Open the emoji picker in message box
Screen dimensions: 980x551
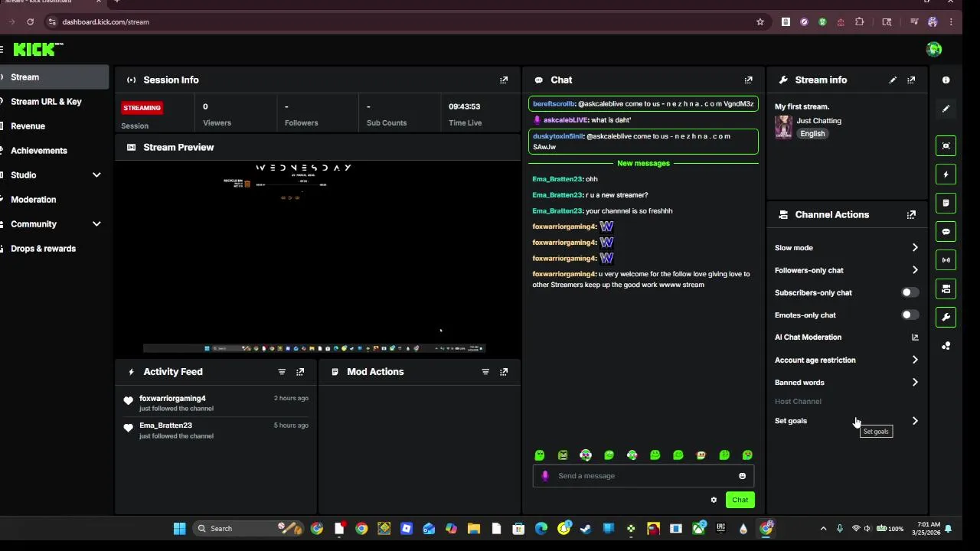(x=742, y=476)
